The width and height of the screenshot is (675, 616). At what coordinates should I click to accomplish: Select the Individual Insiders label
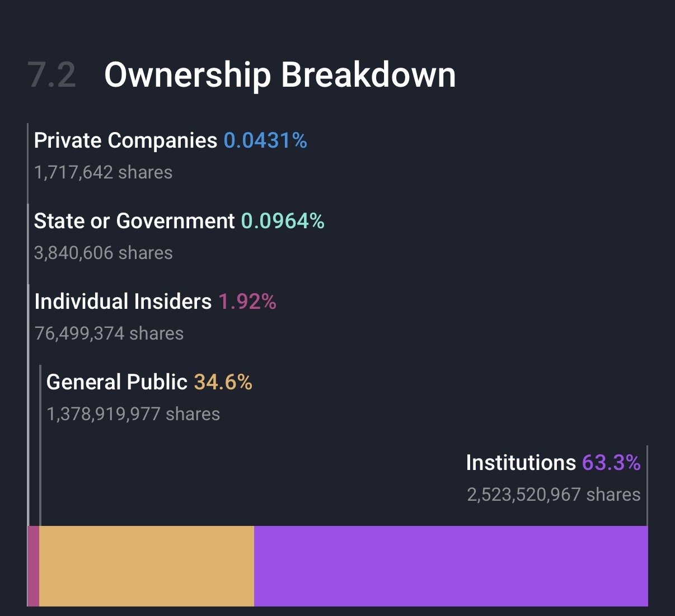pos(123,302)
